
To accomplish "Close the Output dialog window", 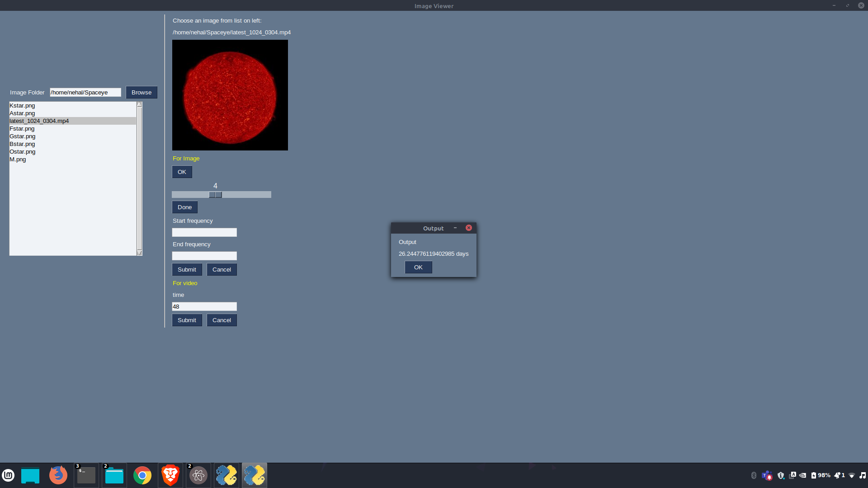I will pos(469,228).
